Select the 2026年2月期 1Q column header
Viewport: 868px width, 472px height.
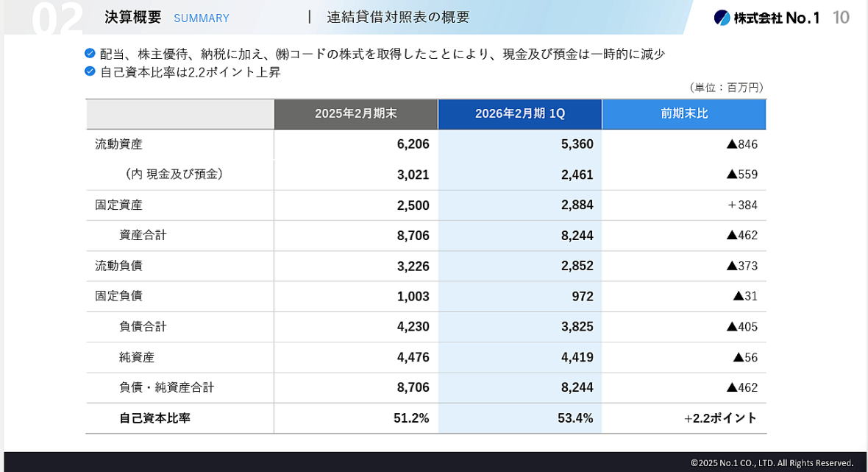click(520, 113)
